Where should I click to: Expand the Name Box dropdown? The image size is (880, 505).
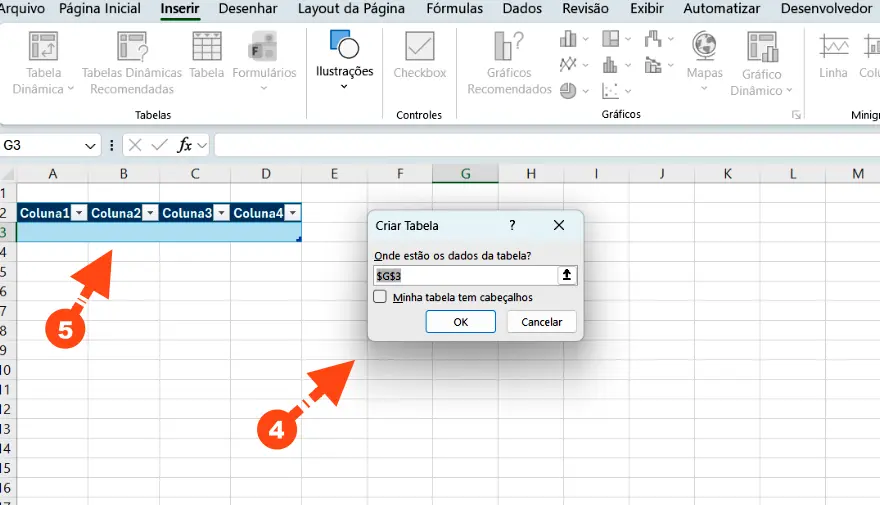click(x=90, y=146)
